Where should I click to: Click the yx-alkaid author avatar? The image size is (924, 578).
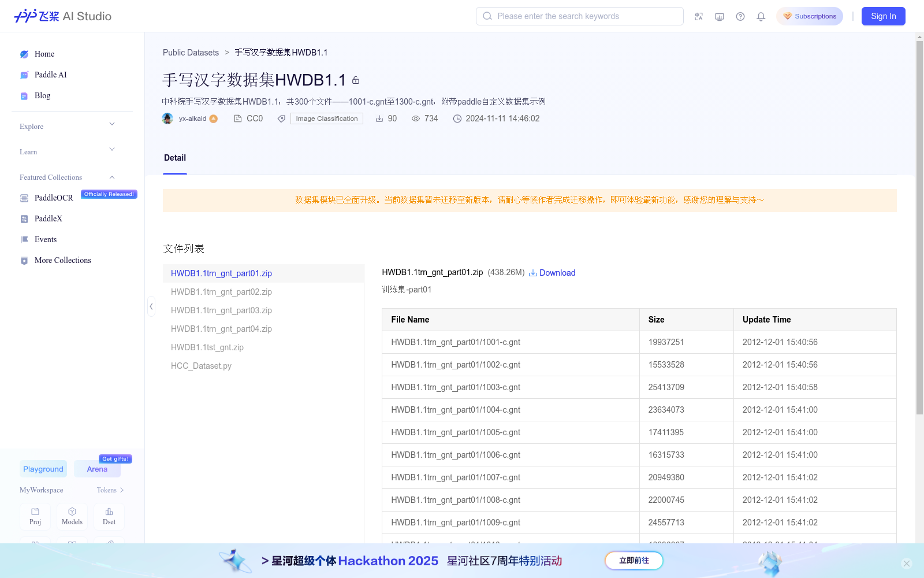(167, 118)
